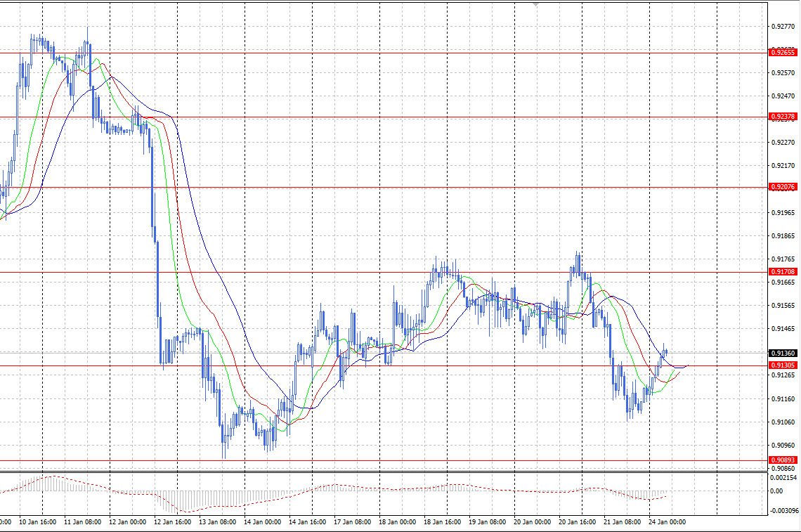The width and height of the screenshot is (801, 532).
Task: Click price scale value 0.90860
Action: (x=783, y=468)
